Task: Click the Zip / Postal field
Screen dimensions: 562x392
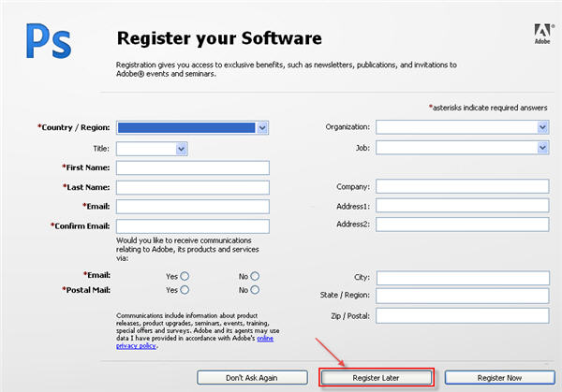Action: pos(463,315)
